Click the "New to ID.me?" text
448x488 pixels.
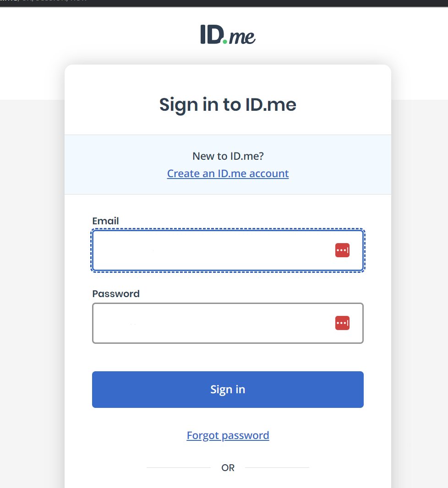(x=228, y=156)
